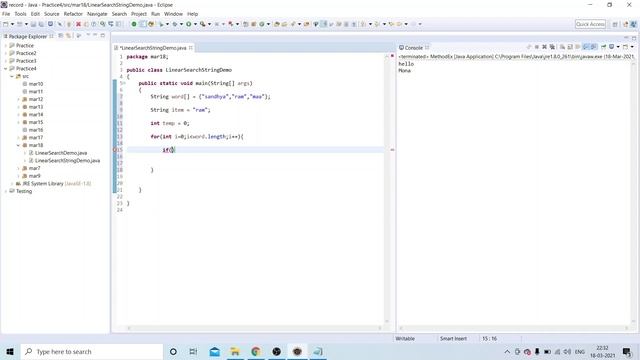Screen dimensions: 640x360
Task: Select LinearSearchDemo.java in Package Explorer
Action: [61, 153]
